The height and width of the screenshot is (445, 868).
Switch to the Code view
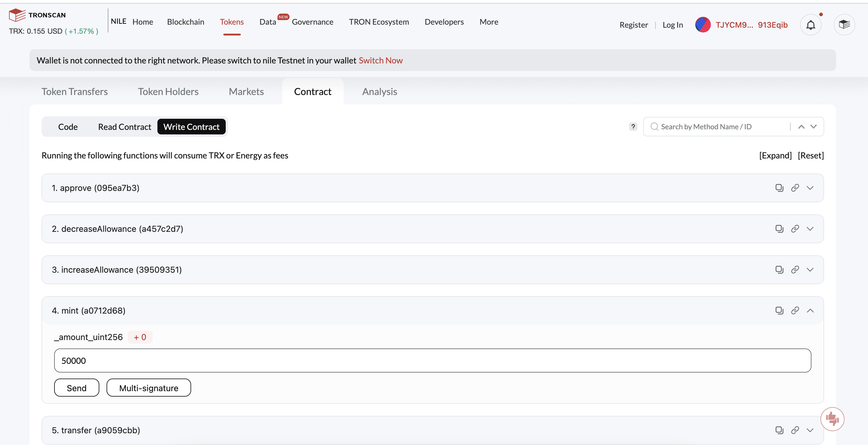[68, 127]
